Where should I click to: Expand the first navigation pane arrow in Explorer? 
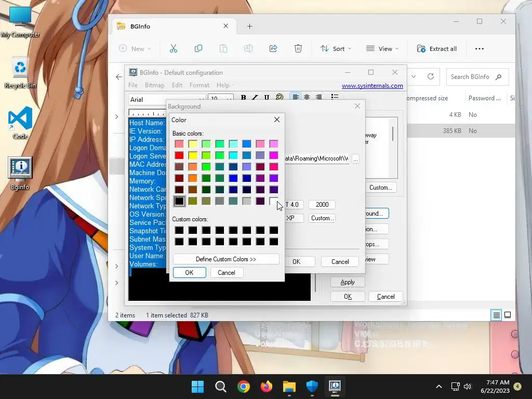117,117
